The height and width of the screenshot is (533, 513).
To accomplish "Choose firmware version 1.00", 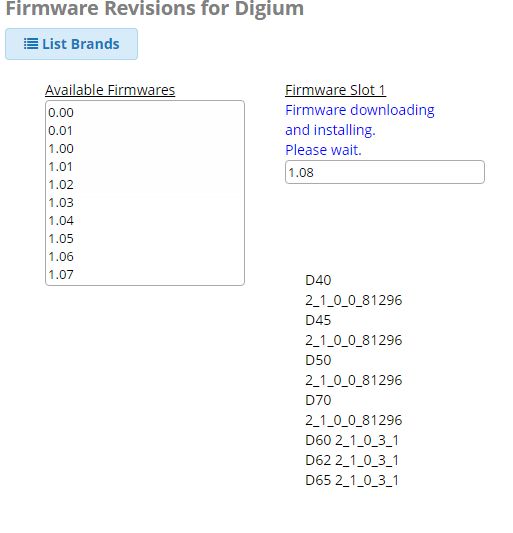I will [145, 149].
